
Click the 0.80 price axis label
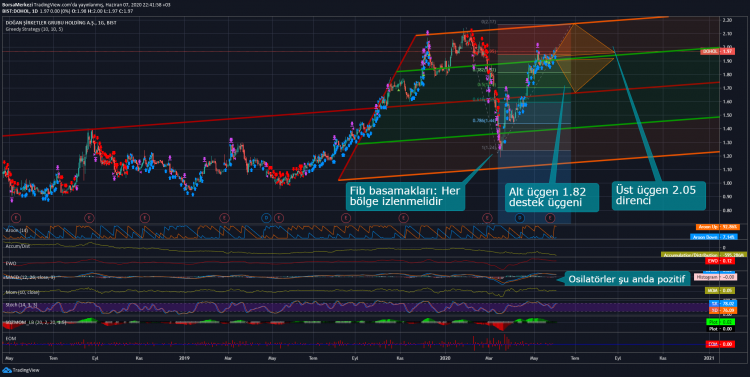click(728, 211)
